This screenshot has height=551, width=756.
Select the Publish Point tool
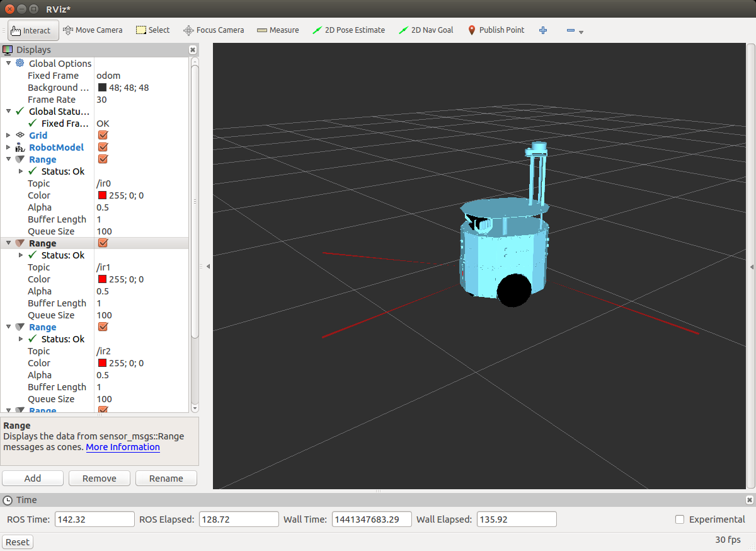pyautogui.click(x=496, y=30)
